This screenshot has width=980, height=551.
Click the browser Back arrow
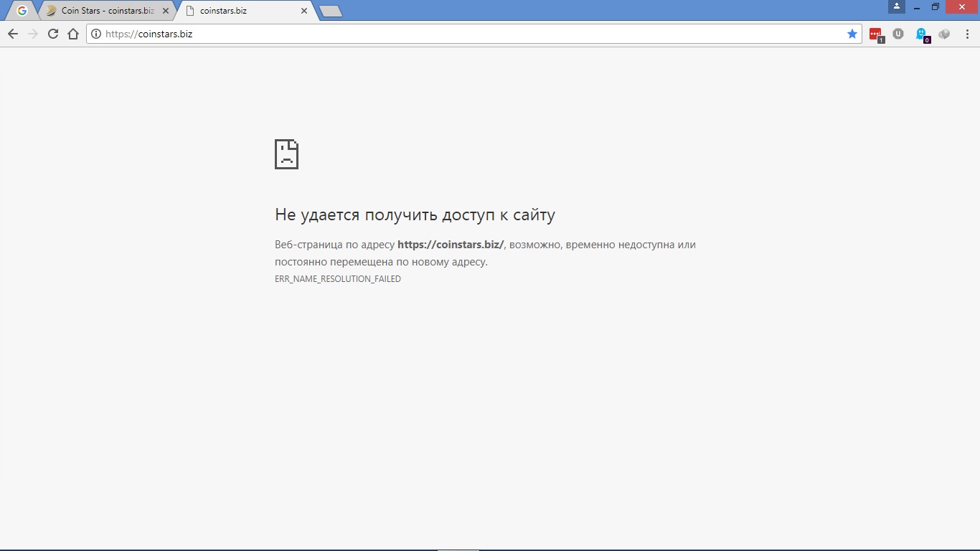(13, 34)
